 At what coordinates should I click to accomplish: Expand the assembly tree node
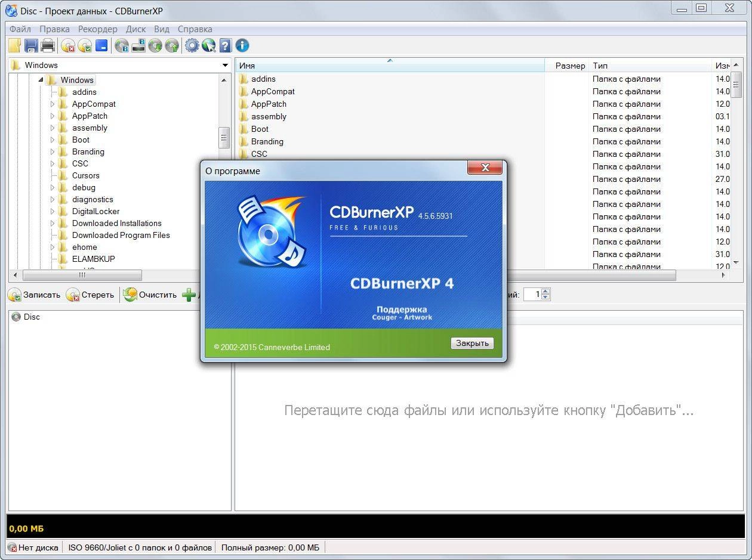point(53,128)
